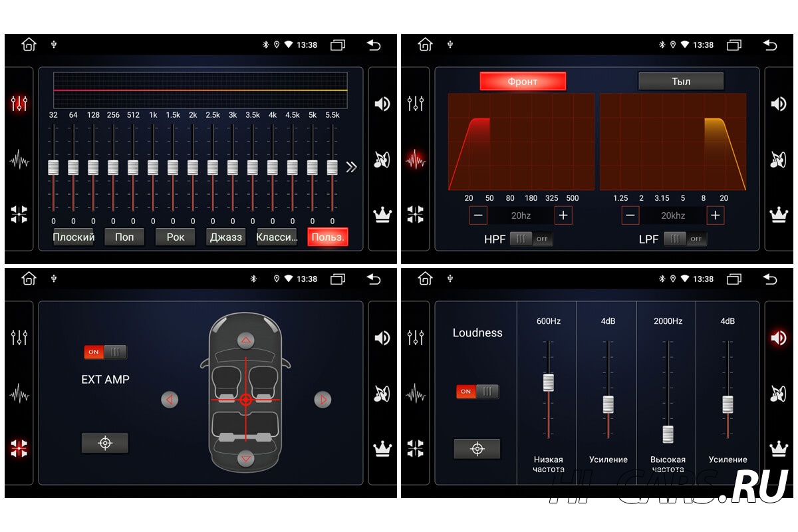This screenshot has width=798, height=532.
Task: Shift sound rearward with the car's down arrow
Action: point(246,458)
